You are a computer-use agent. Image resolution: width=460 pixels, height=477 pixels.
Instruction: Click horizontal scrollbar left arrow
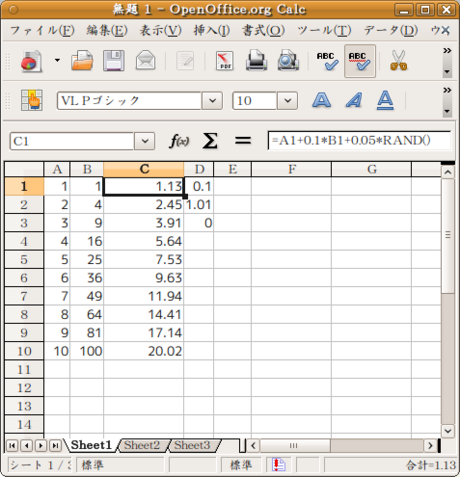[x=253, y=446]
